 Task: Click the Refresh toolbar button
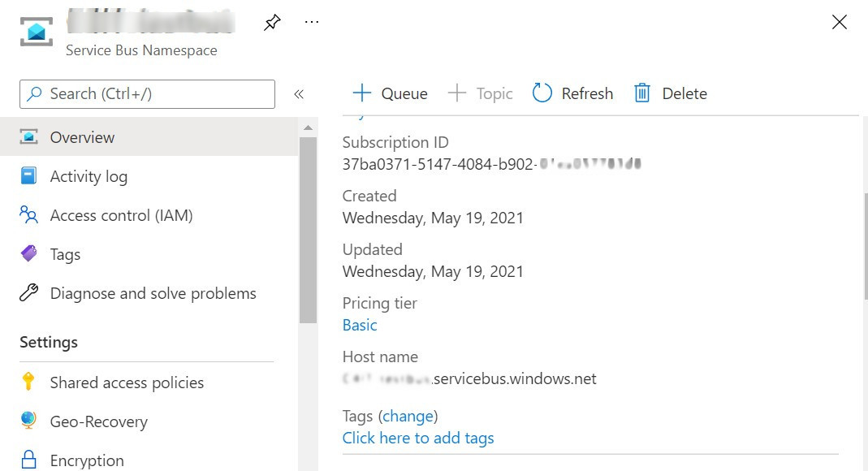(572, 93)
